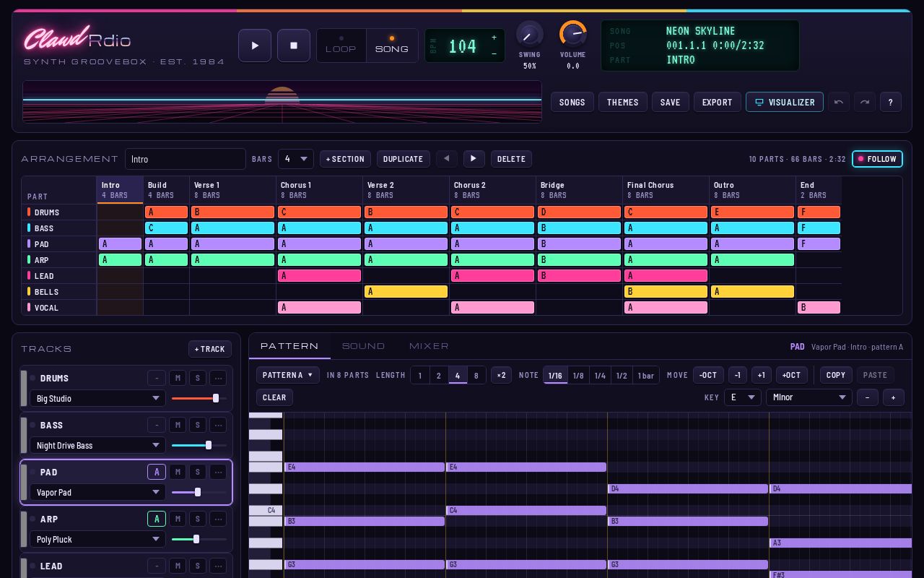Screen dimensions: 924x578
Task: Mute the PAD track
Action: click(x=178, y=472)
